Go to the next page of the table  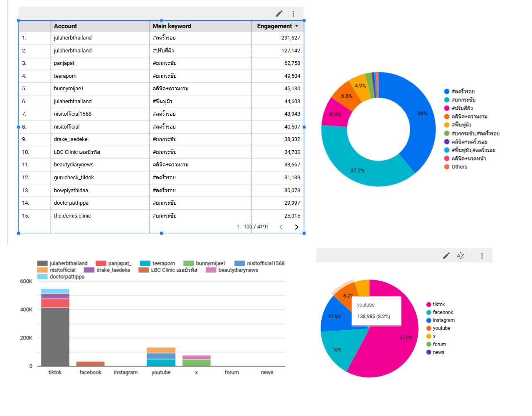296,227
